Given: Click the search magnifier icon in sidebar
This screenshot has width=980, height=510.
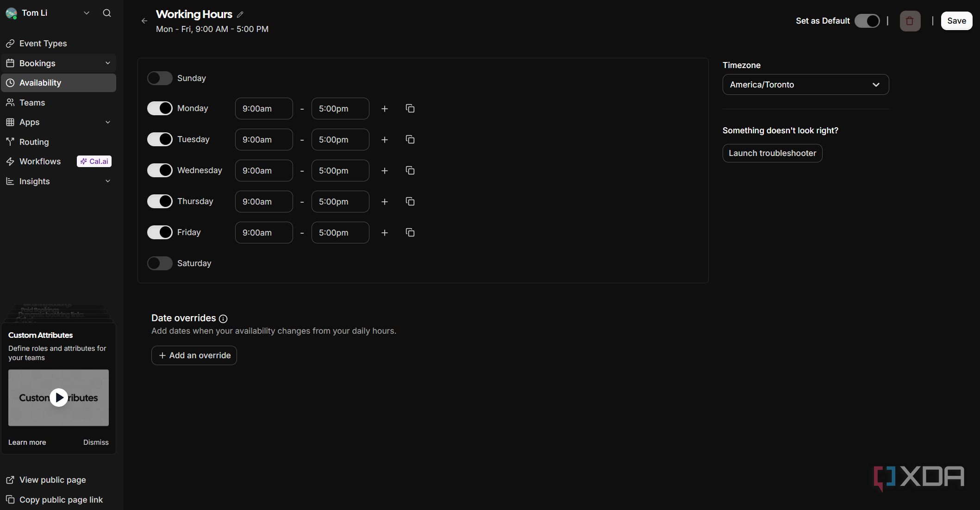Looking at the screenshot, I should pos(107,13).
